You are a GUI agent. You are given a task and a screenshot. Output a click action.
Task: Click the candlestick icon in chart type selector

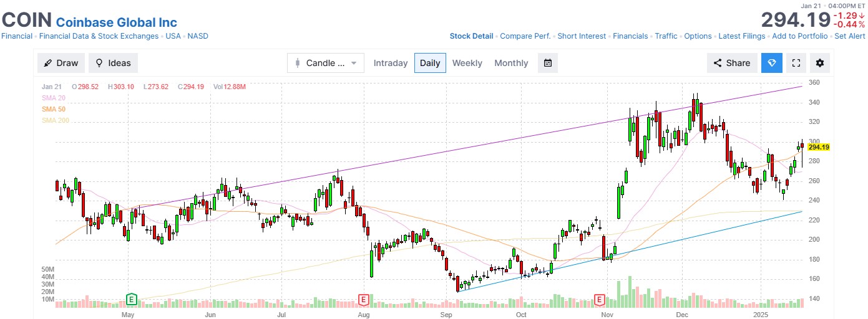tap(298, 63)
